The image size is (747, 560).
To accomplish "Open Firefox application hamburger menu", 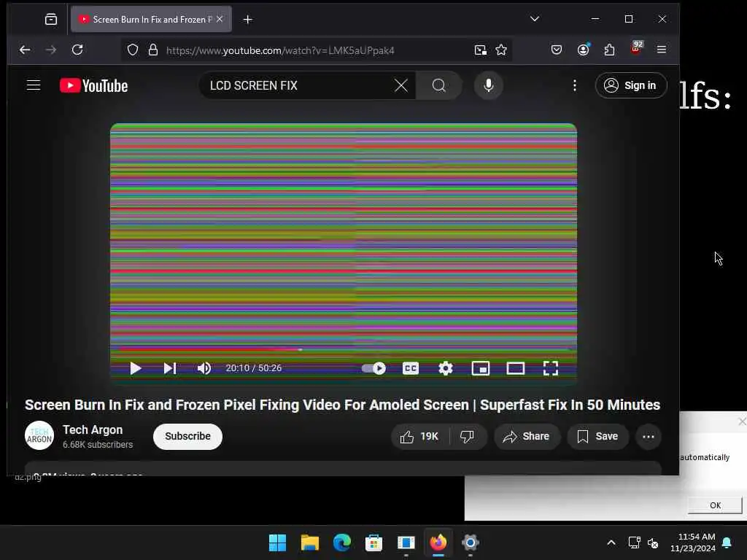I will tap(661, 50).
